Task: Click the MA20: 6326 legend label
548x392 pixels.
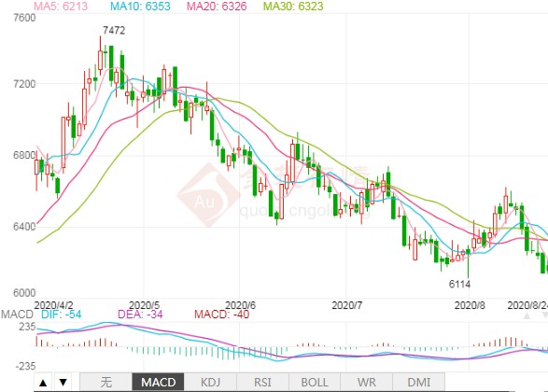Action: [217, 6]
